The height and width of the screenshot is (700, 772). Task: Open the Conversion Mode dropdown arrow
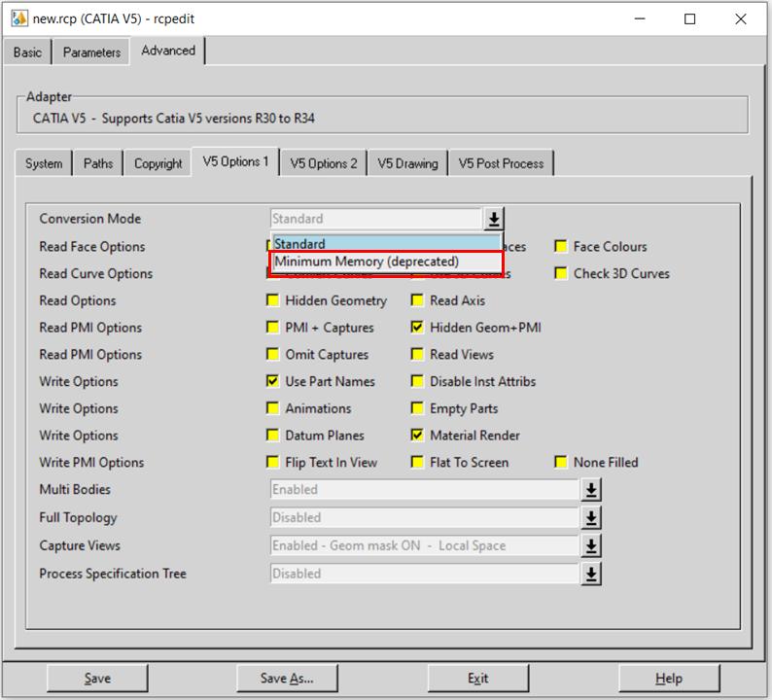tap(494, 219)
